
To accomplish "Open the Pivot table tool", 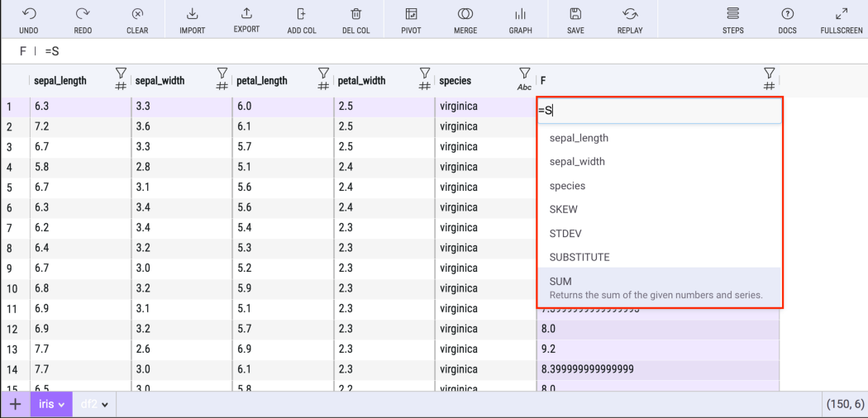I will click(411, 14).
